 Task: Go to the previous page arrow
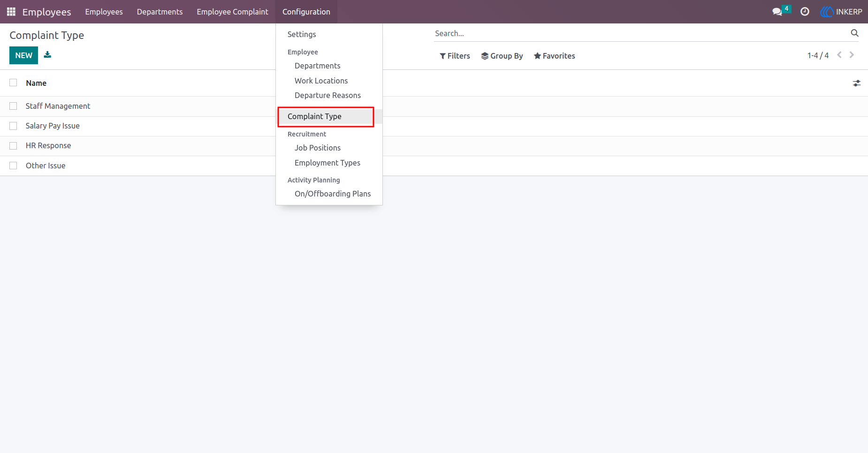click(839, 55)
